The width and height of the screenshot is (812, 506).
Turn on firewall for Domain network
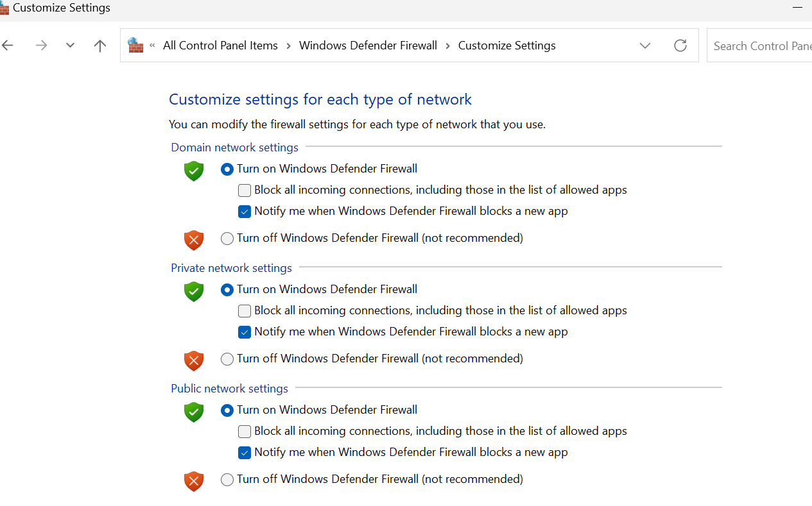point(227,169)
